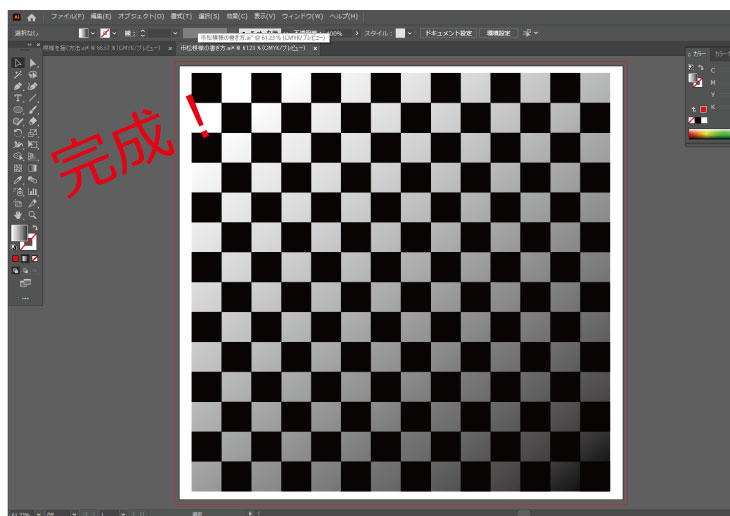Viewport: 730px width, 516px height.
Task: Expand the スタイル dropdown
Action: (412, 33)
